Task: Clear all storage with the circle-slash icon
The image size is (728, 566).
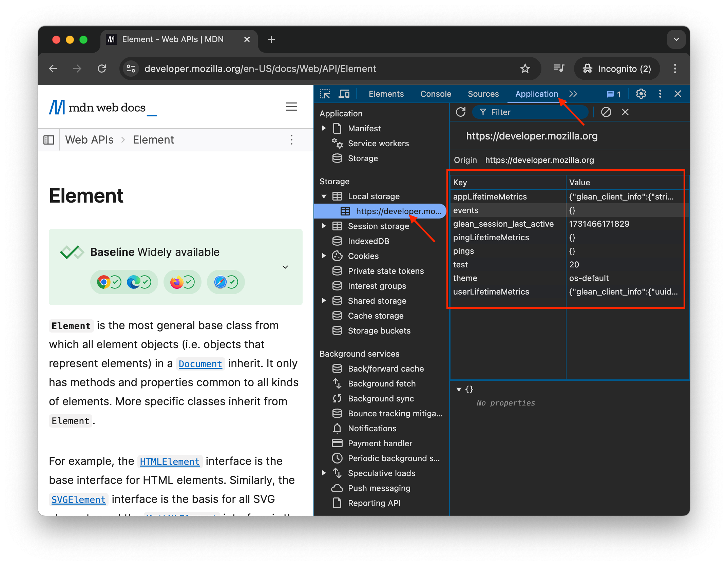Action: point(606,112)
